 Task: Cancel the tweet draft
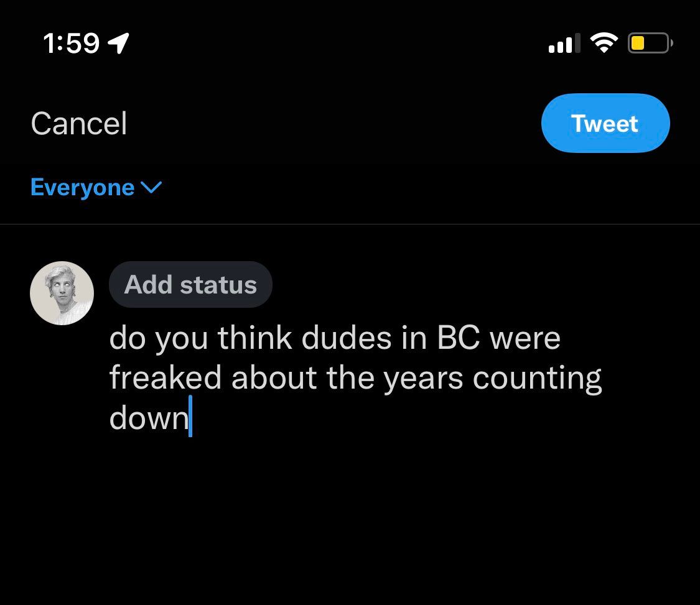point(79,123)
